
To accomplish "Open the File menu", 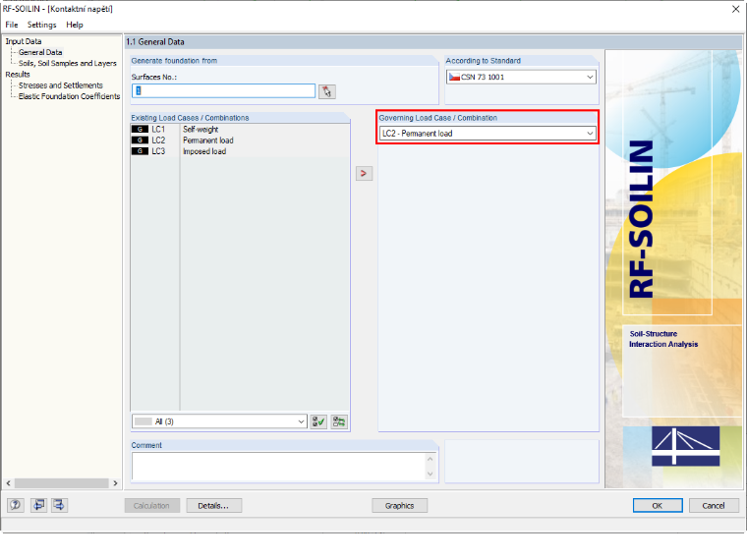I will click(12, 25).
